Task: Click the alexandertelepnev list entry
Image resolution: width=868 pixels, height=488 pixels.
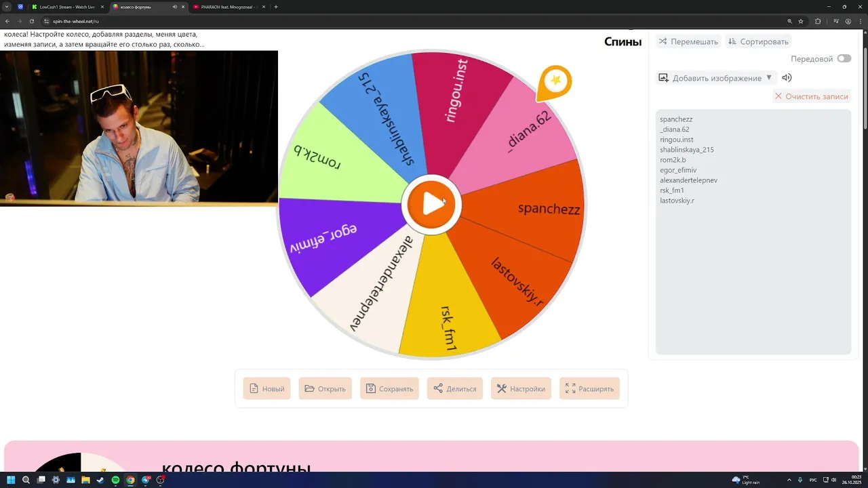Action: pyautogui.click(x=688, y=180)
